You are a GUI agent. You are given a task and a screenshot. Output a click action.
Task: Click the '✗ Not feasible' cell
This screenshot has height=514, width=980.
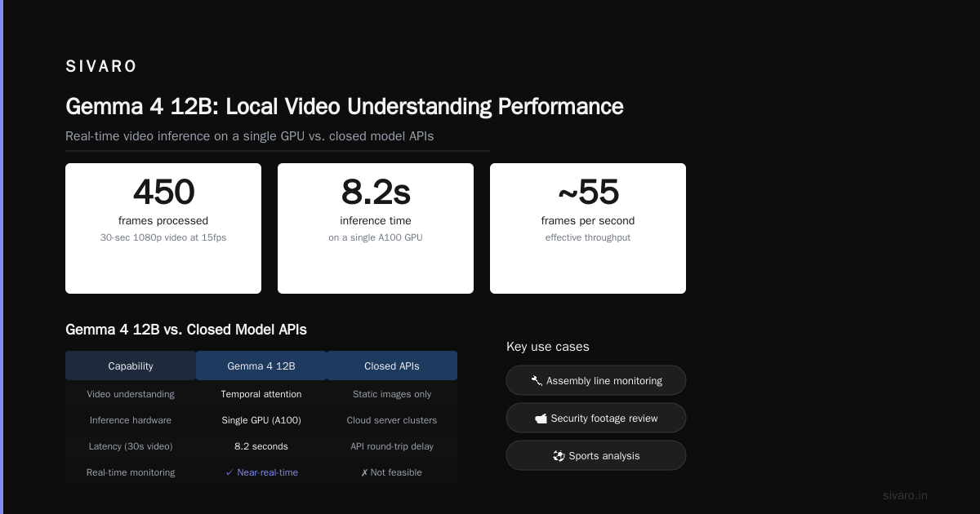pos(392,472)
